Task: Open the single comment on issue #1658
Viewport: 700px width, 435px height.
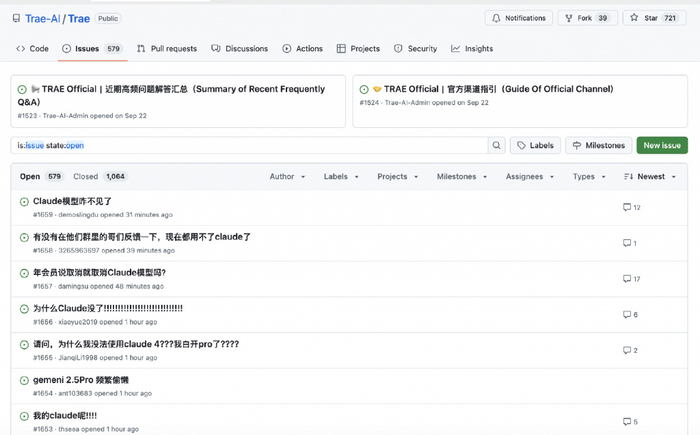Action: (630, 243)
